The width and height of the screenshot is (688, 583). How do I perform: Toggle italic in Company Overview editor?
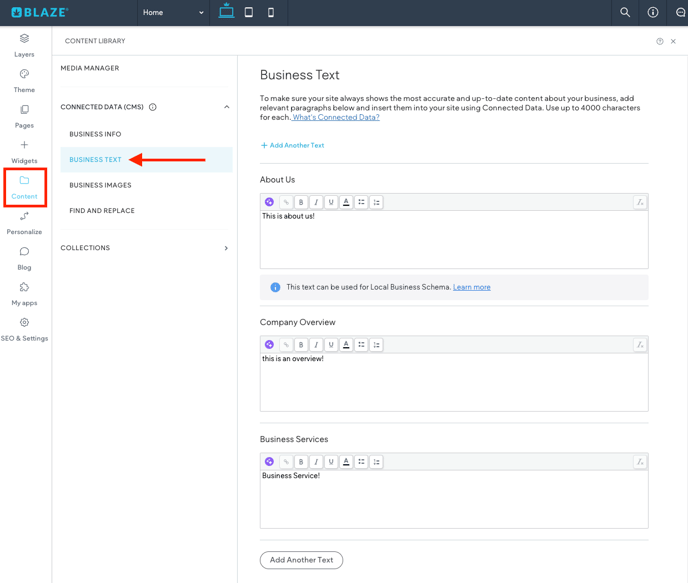316,345
